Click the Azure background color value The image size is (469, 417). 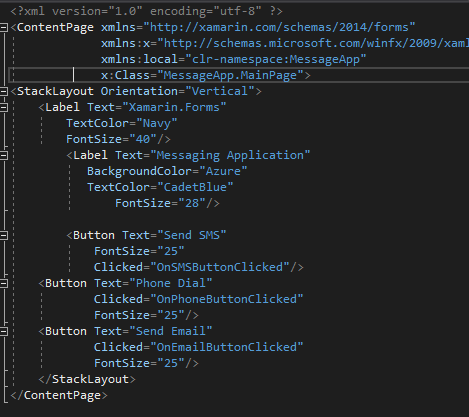tap(223, 171)
